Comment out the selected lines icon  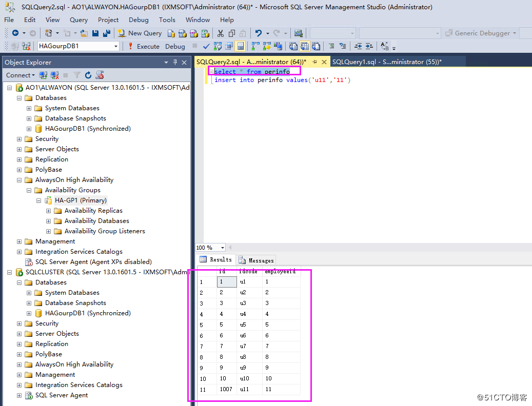pyautogui.click(x=331, y=46)
